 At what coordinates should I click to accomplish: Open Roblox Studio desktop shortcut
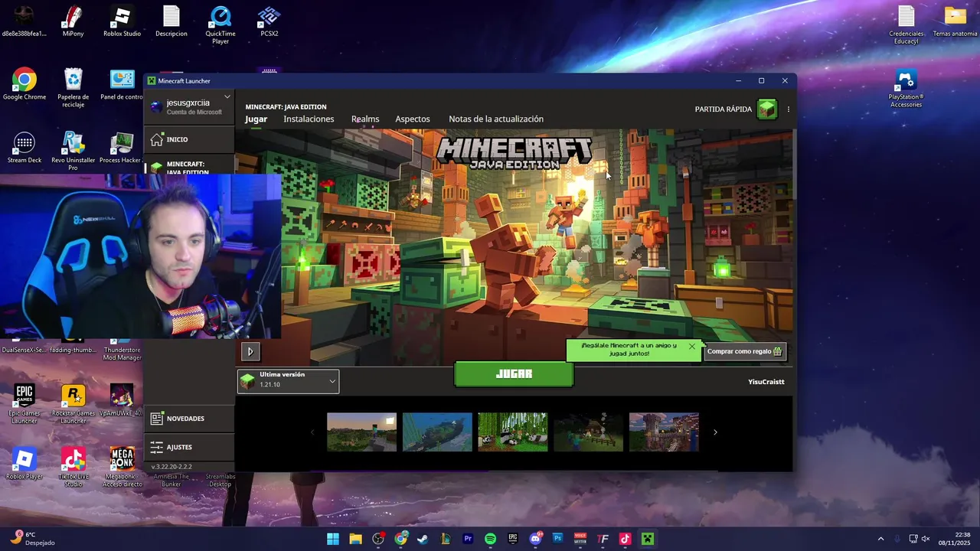tap(122, 21)
